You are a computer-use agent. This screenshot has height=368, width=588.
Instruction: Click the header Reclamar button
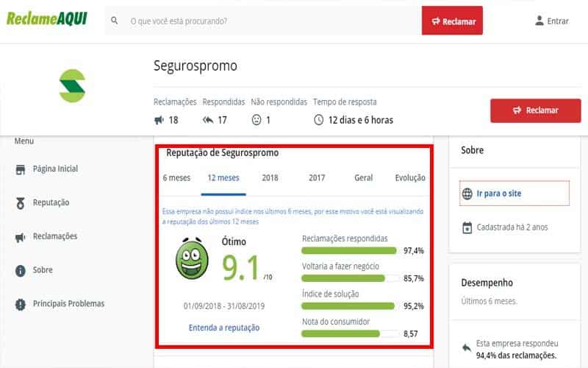[x=452, y=21]
